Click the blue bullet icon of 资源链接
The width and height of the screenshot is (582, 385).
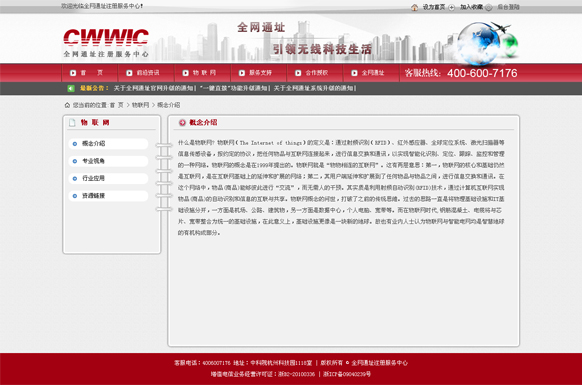(x=75, y=196)
